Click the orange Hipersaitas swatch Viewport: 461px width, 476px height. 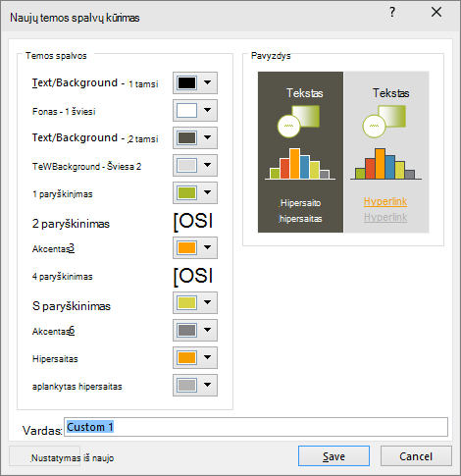[186, 358]
